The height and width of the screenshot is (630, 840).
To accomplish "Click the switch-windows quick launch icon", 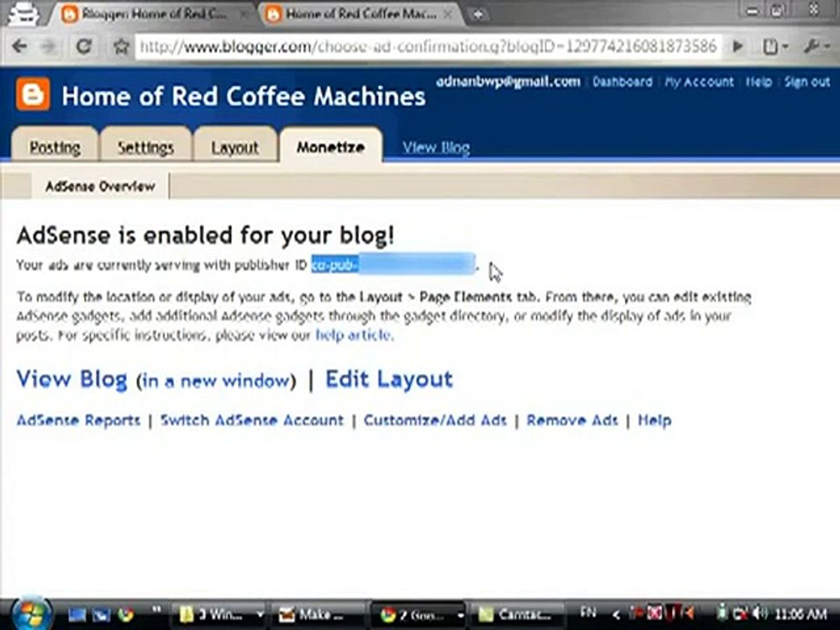I will click(x=101, y=614).
